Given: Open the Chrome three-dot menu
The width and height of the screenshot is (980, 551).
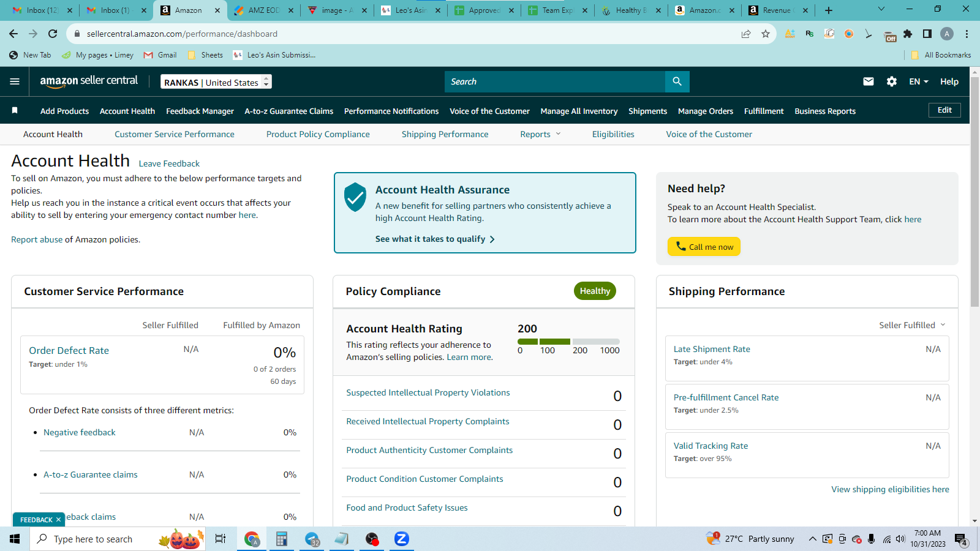Looking at the screenshot, I should point(967,34).
